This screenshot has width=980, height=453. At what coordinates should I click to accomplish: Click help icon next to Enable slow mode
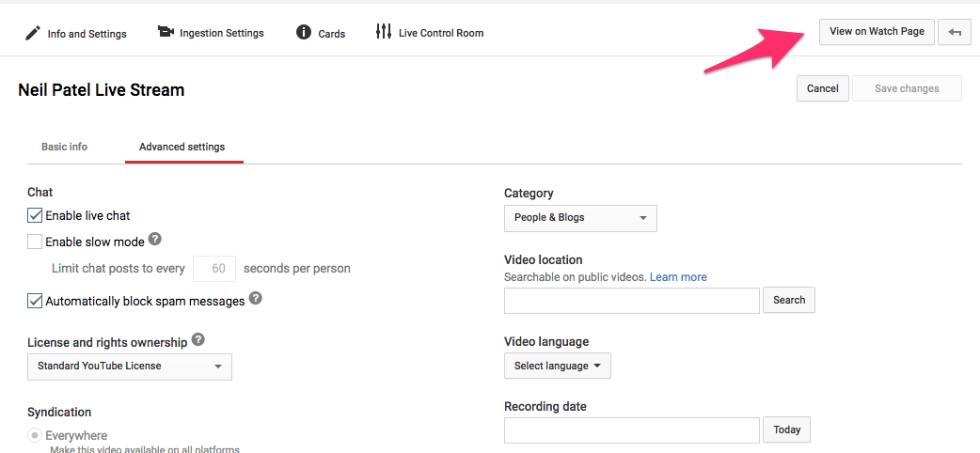(155, 239)
